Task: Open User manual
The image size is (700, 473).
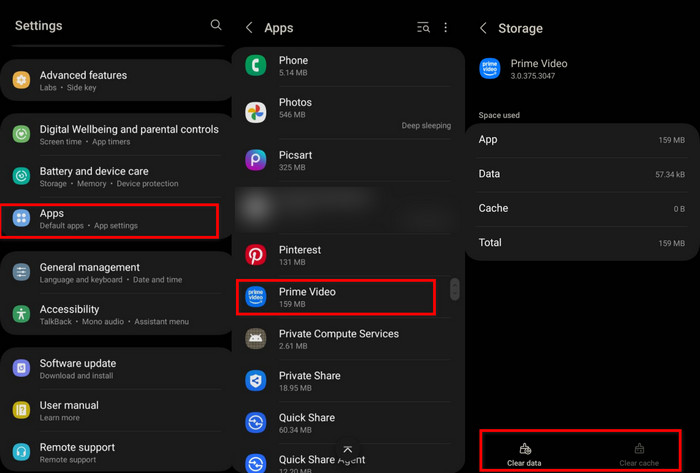Action: tap(116, 411)
